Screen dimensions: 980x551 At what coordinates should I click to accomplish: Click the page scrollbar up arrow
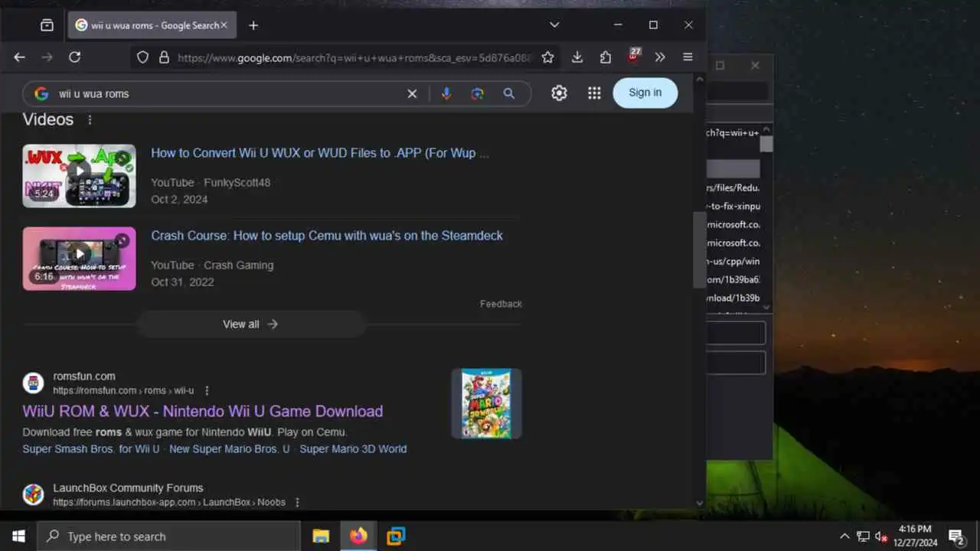tap(699, 79)
